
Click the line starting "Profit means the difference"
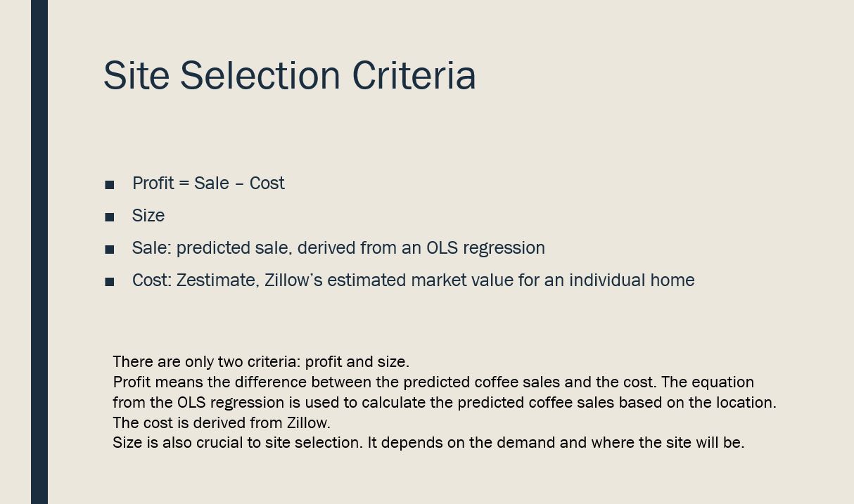tap(433, 382)
